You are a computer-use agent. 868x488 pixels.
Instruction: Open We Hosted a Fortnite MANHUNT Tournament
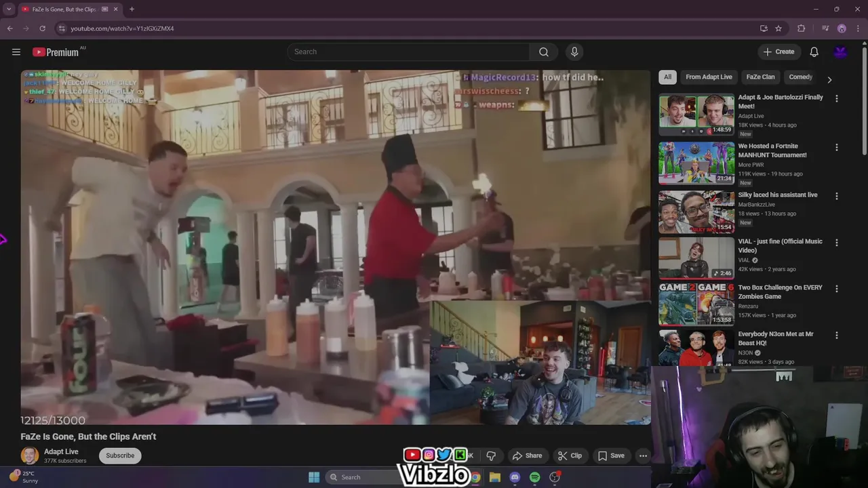pos(772,150)
